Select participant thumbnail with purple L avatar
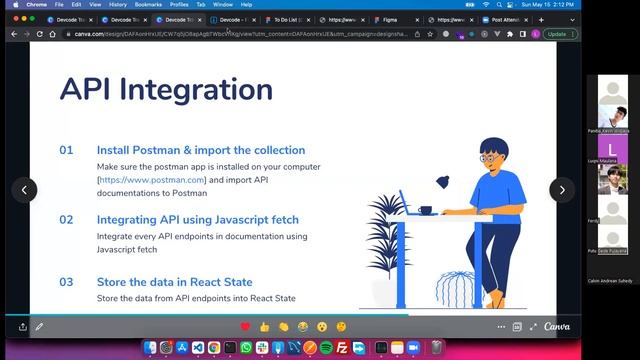Screen dimensions: 640x360 (x=613, y=149)
